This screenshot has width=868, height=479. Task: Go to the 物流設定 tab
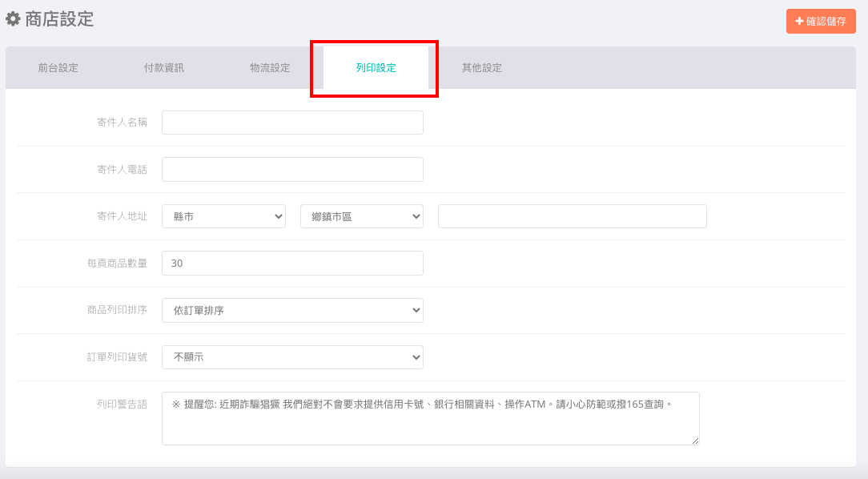[x=270, y=67]
